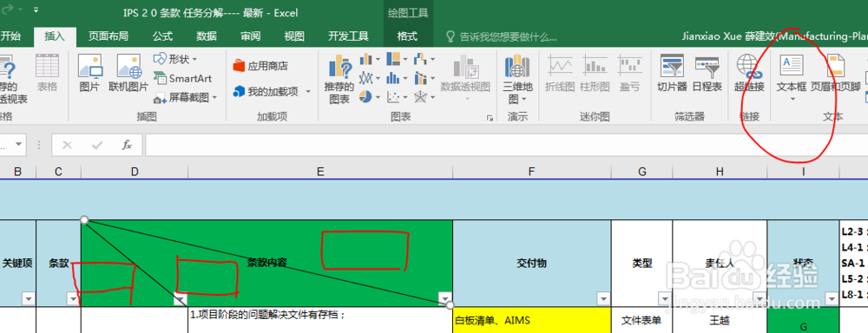Screen dimensions: 868x333
Task: Select the cell containing 白板清单、AIMS
Action: coord(532,320)
